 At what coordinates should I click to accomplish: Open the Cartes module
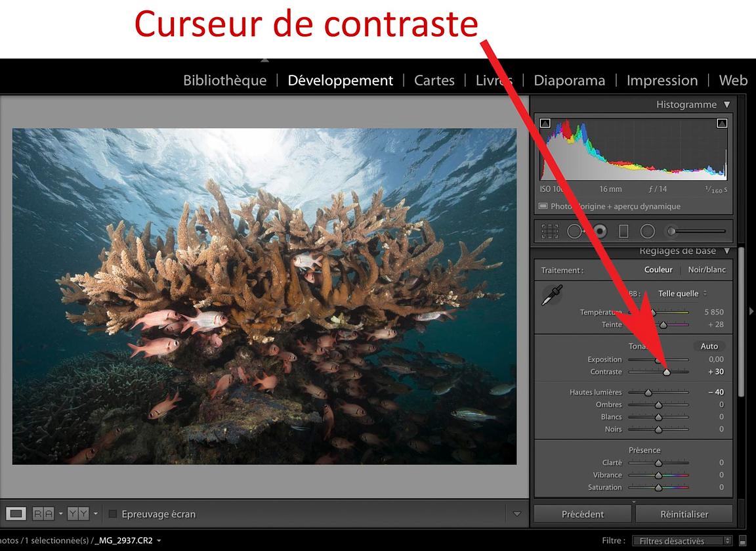click(x=434, y=80)
